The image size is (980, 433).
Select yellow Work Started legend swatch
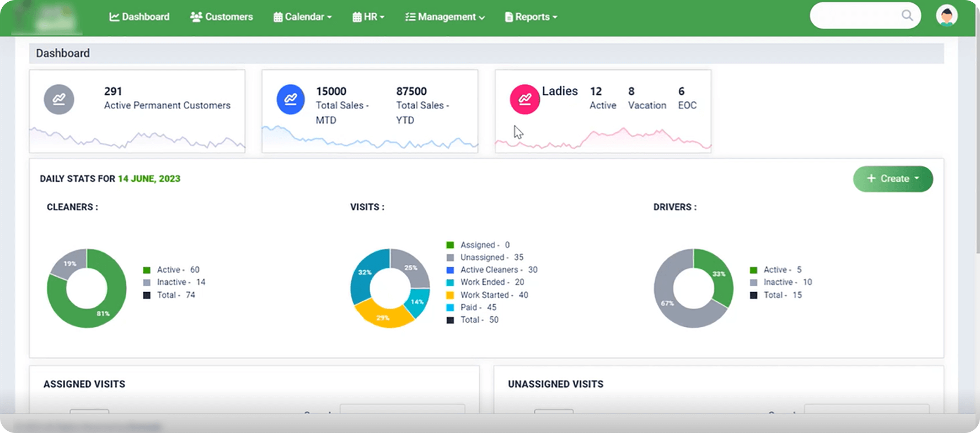(x=450, y=295)
